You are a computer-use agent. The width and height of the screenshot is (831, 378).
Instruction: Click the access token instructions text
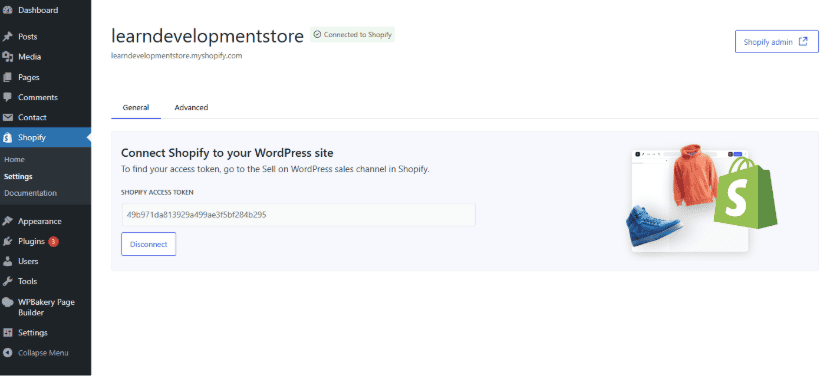(275, 170)
